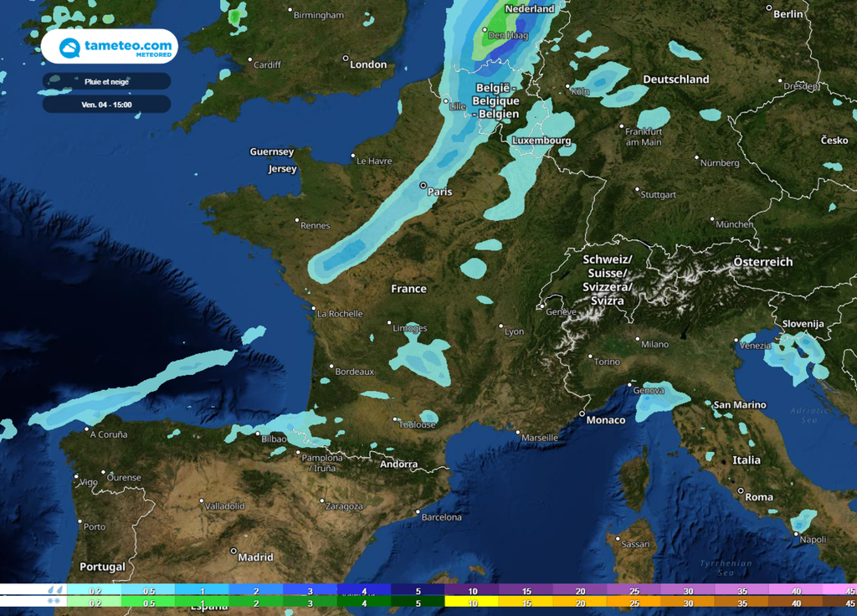The image size is (857, 616).
Task: Click the tameteo.com text link
Action: pyautogui.click(x=127, y=46)
